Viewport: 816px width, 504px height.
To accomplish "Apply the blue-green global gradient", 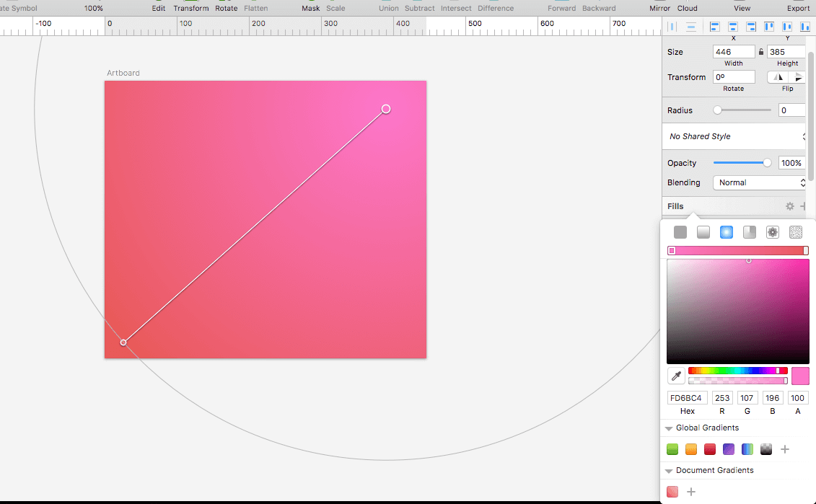I will click(747, 449).
